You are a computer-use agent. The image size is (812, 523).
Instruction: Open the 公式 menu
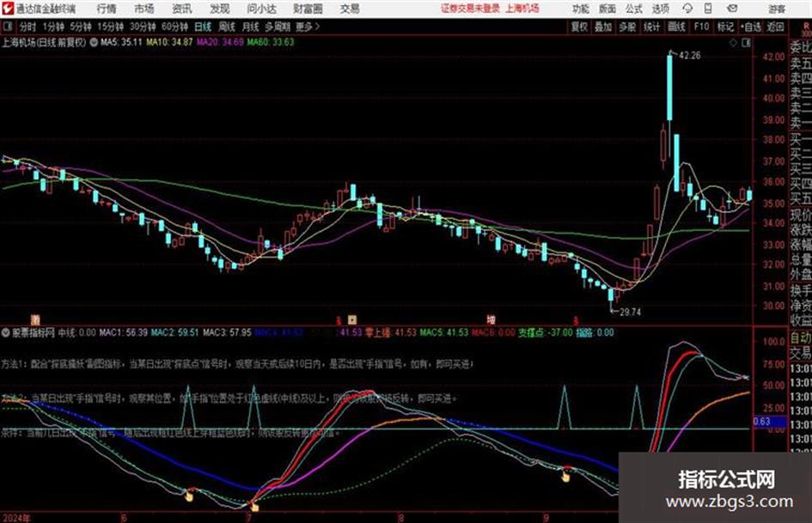click(634, 9)
